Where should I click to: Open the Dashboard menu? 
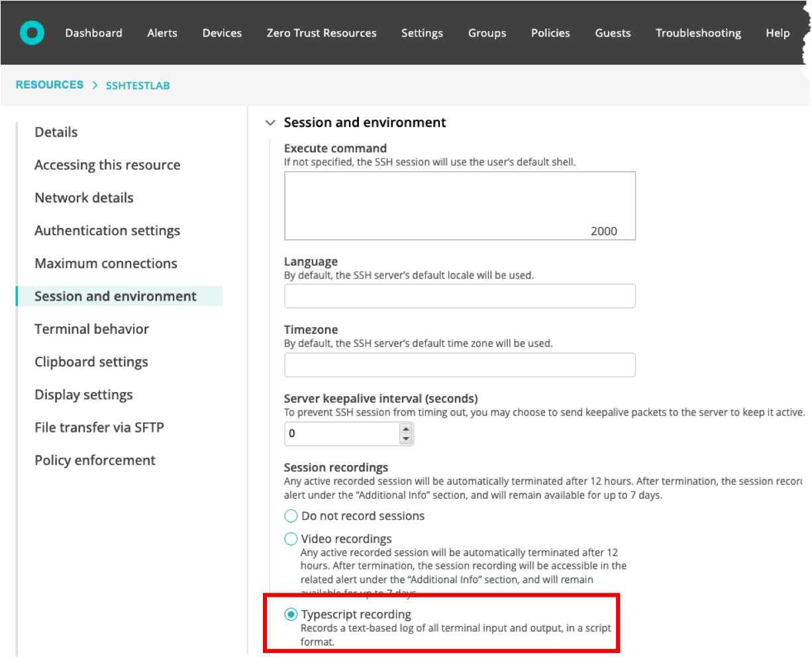pos(93,33)
